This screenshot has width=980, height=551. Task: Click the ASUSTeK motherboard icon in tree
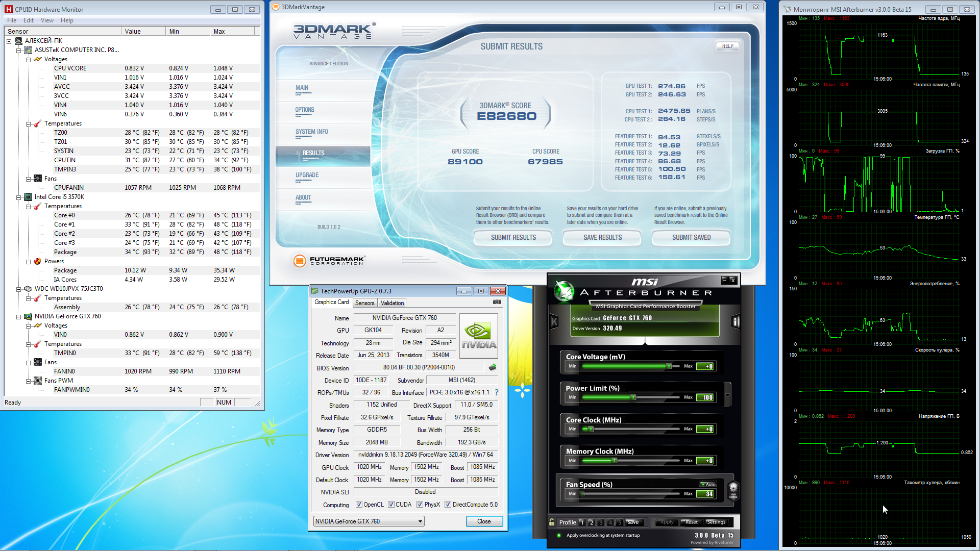[x=29, y=50]
